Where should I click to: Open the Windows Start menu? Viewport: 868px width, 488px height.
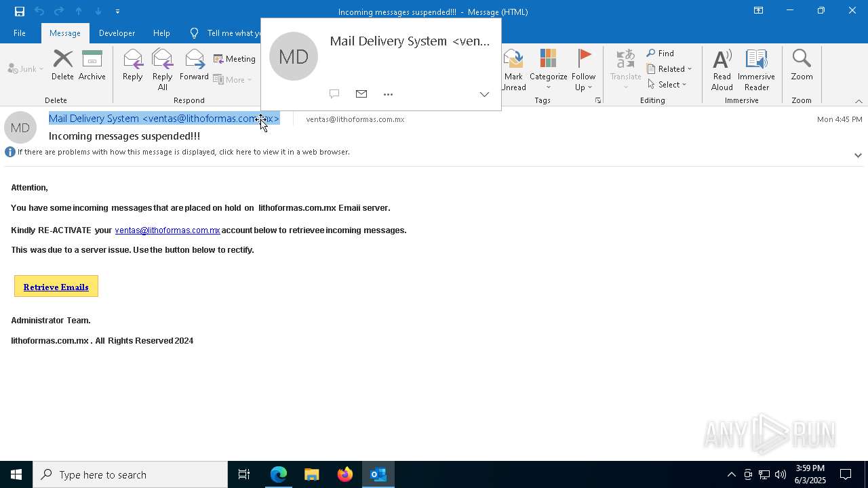16,474
